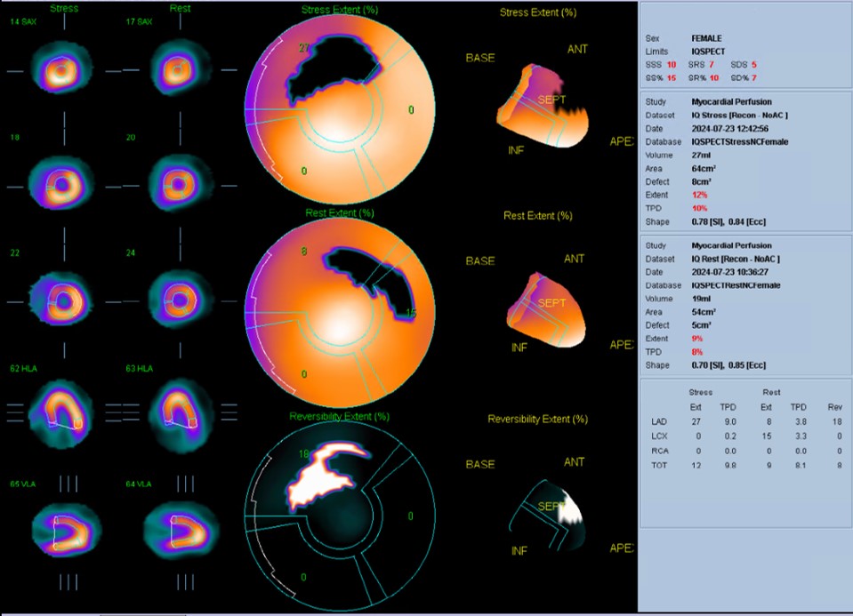Click the stress 65 VLA slice image
Viewport: 853px width, 616px height.
tap(60, 532)
